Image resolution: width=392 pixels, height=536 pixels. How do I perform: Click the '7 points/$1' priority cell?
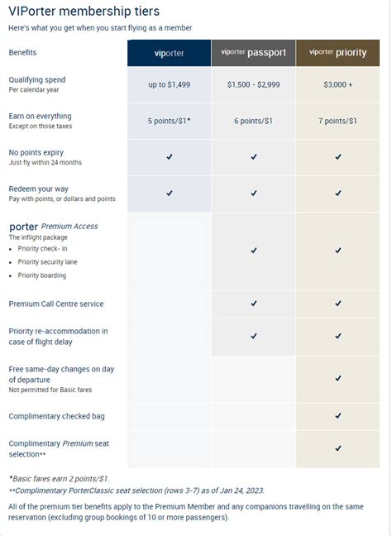(x=337, y=121)
